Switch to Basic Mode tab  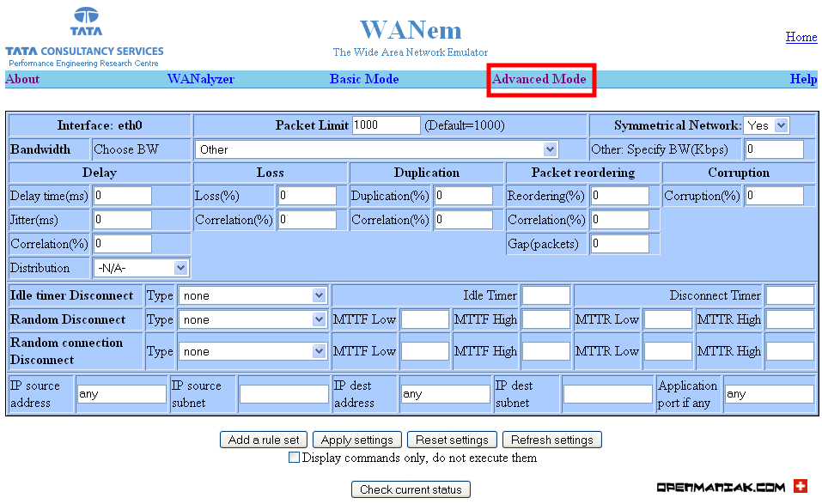pyautogui.click(x=364, y=79)
